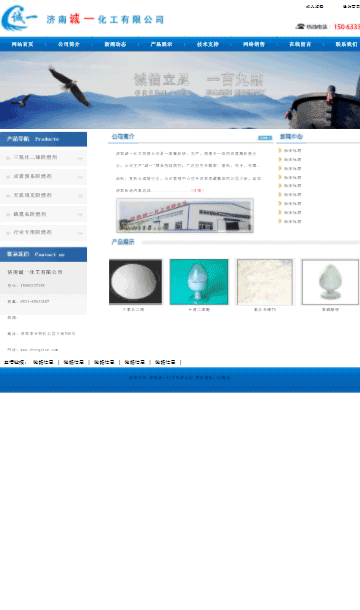Open the 磷氮系阻燃剂 product category
Image resolution: width=360 pixels, height=610 pixels.
30,214
